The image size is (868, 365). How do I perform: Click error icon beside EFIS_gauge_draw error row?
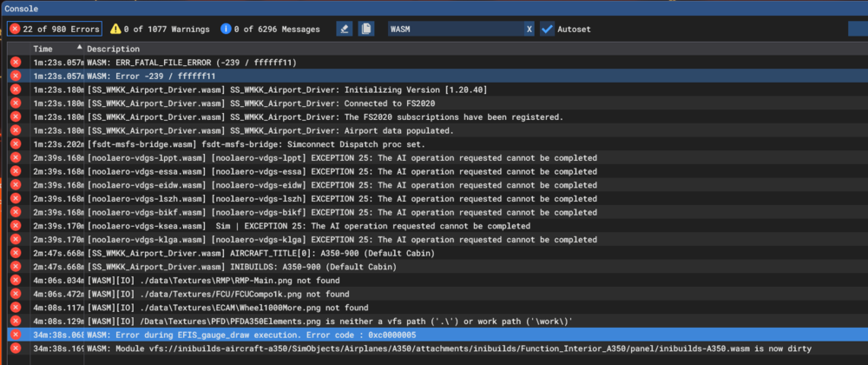click(x=16, y=335)
